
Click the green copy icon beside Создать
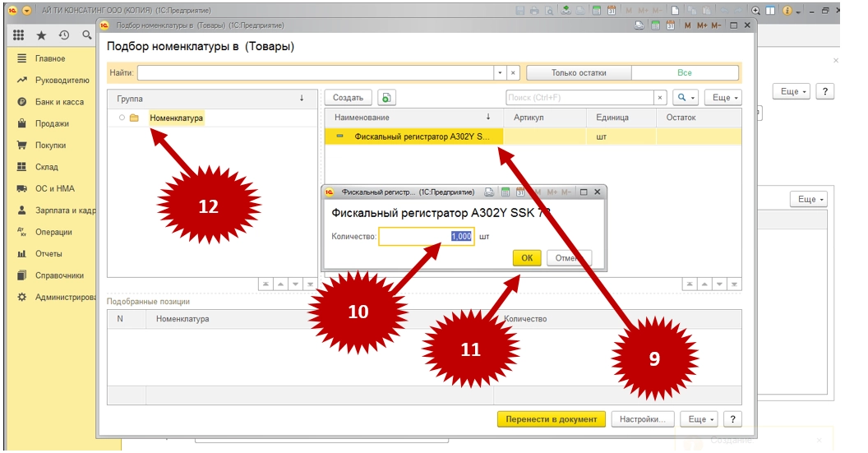386,98
